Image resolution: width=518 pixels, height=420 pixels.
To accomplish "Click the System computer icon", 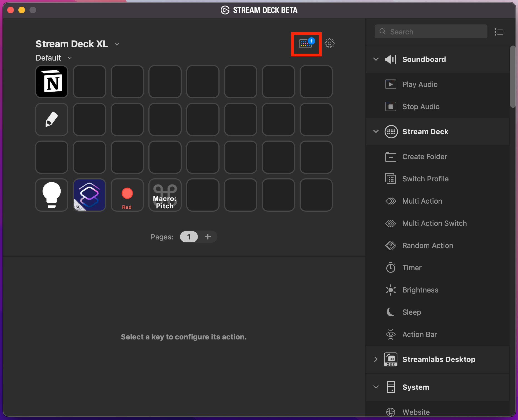I will click(x=391, y=387).
